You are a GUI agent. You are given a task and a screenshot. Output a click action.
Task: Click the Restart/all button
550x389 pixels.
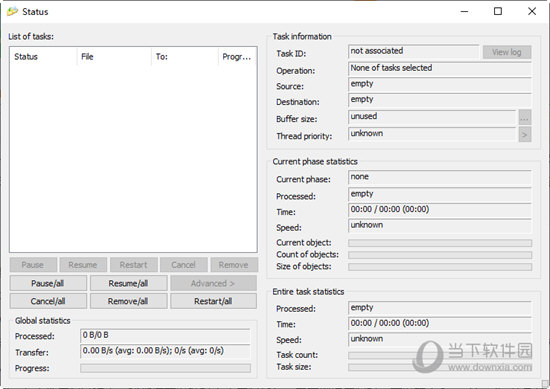point(213,301)
